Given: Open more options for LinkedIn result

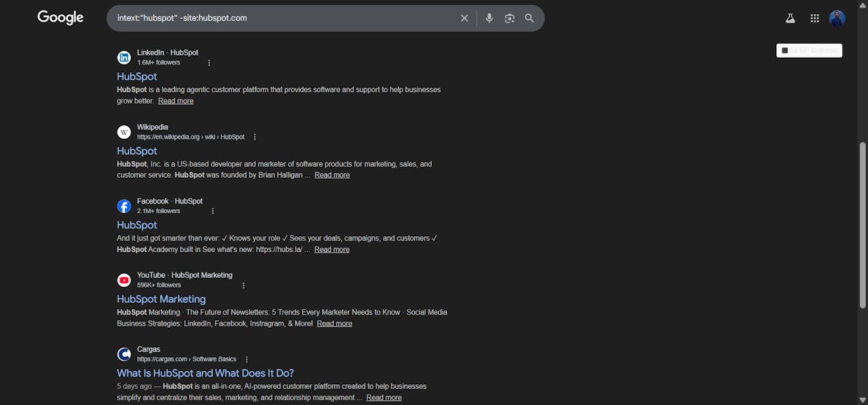Looking at the screenshot, I should pyautogui.click(x=209, y=63).
